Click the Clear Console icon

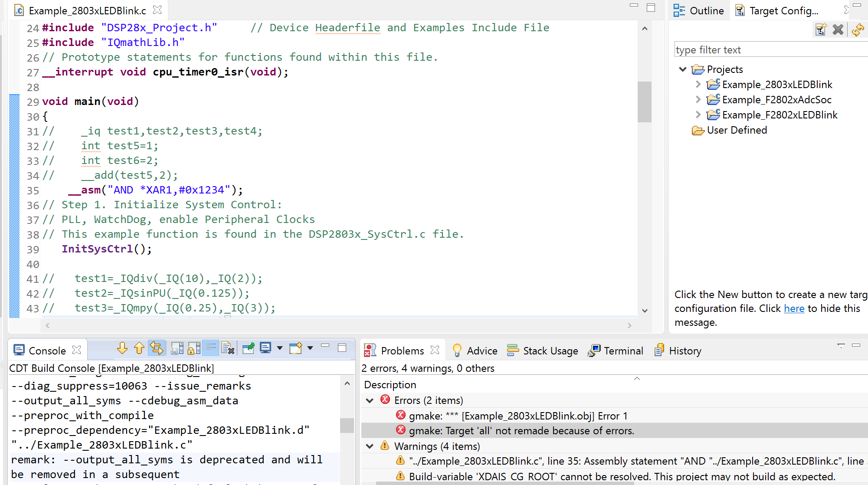(228, 348)
